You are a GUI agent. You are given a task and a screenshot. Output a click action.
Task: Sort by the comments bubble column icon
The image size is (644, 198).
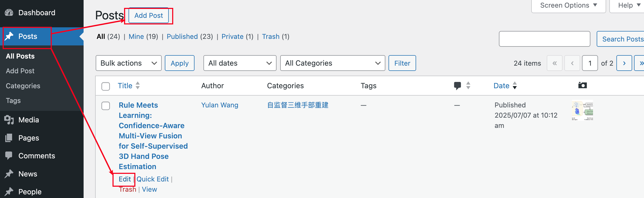point(458,86)
